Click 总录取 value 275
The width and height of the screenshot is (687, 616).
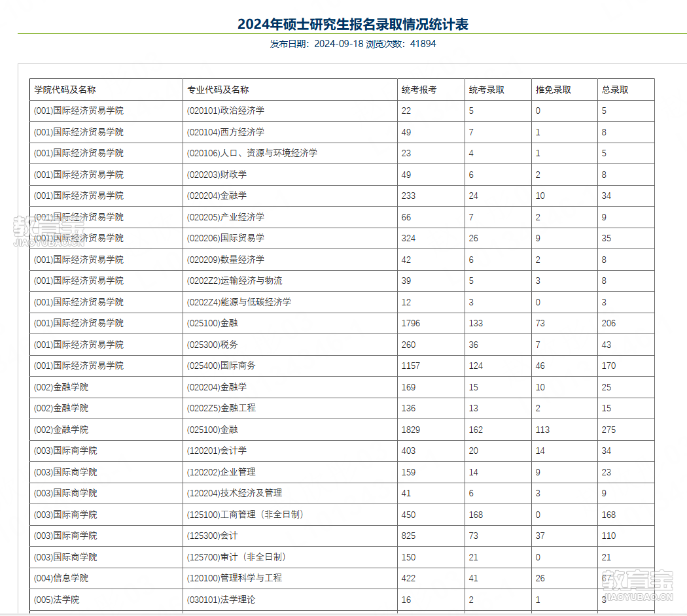[x=608, y=430]
